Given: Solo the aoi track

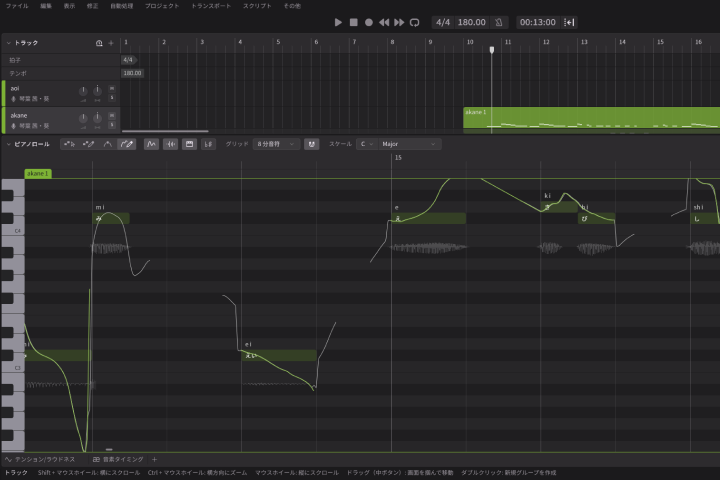Looking at the screenshot, I should [x=112, y=97].
